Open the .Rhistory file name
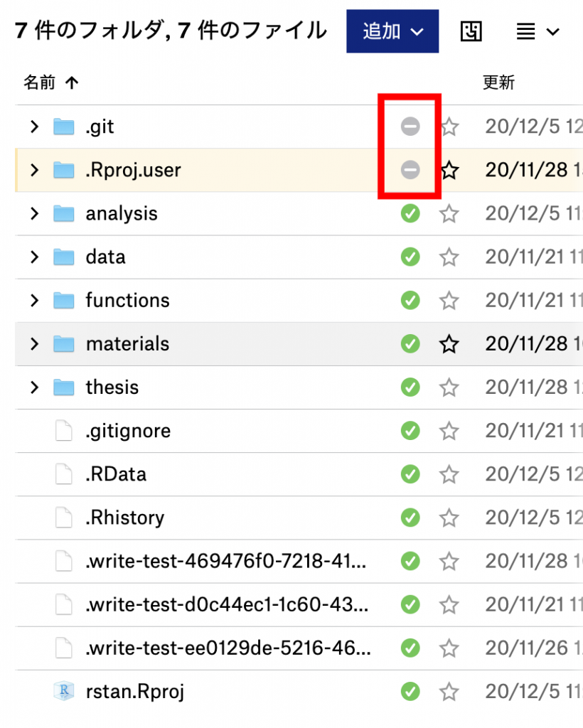Viewport: 583px width, 728px height. (x=124, y=518)
